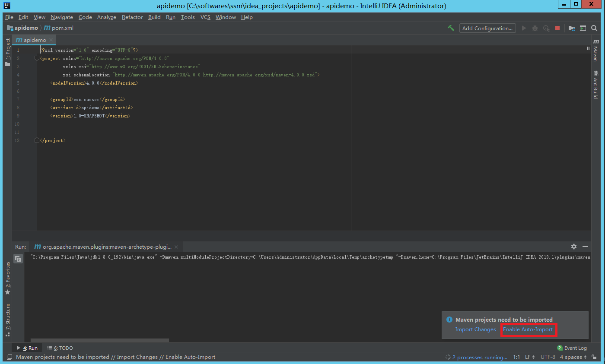Click the green Build Project hammer icon
The image size is (605, 364).
tap(451, 28)
